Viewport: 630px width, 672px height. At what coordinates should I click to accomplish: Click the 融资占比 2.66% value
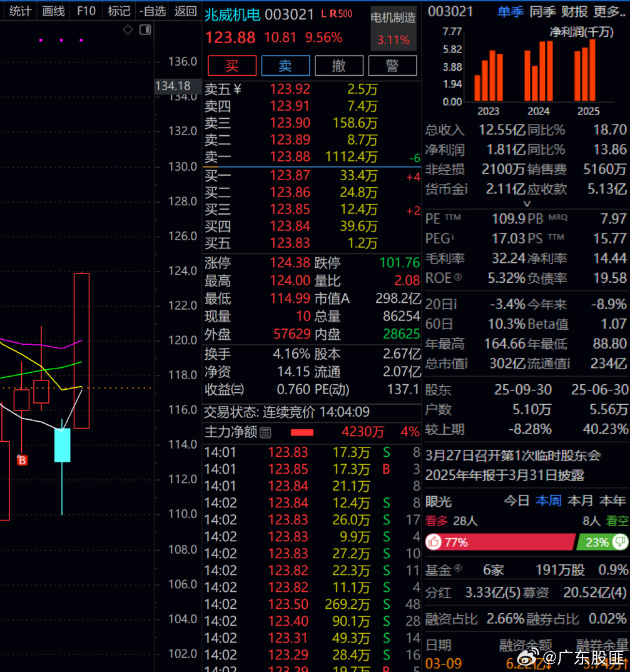pyautogui.click(x=506, y=619)
